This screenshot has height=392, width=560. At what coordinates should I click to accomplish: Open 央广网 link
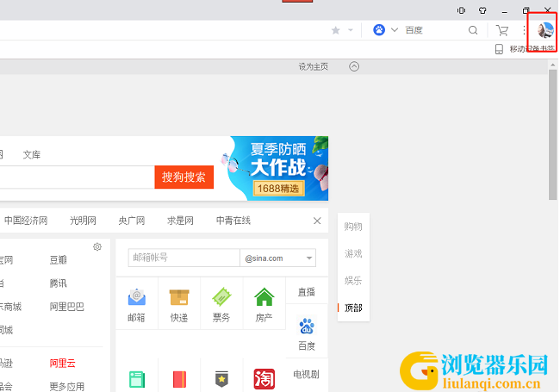point(132,221)
